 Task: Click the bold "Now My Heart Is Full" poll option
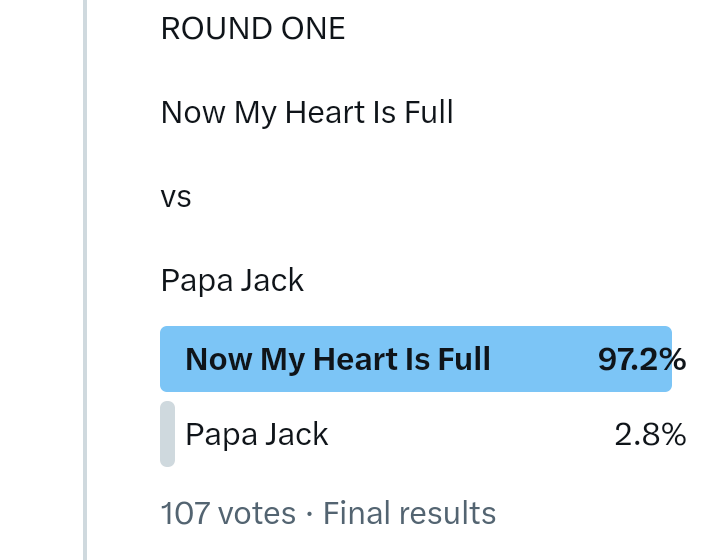[x=338, y=359]
